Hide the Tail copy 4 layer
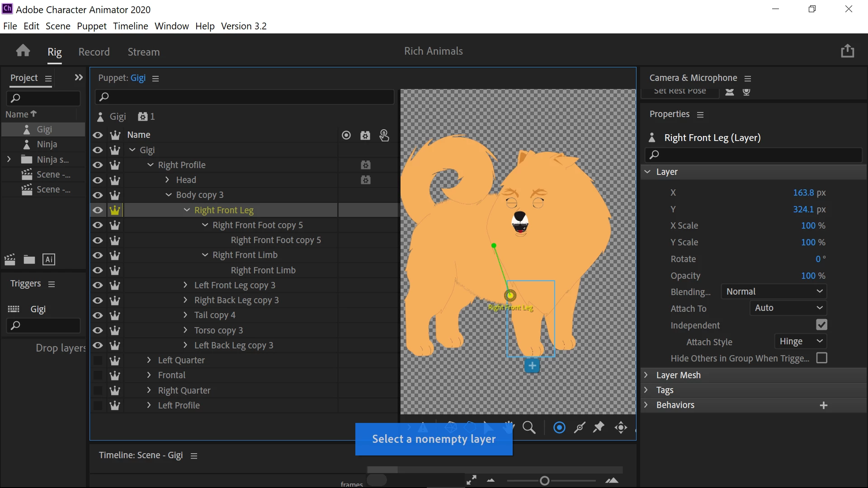 98,315
